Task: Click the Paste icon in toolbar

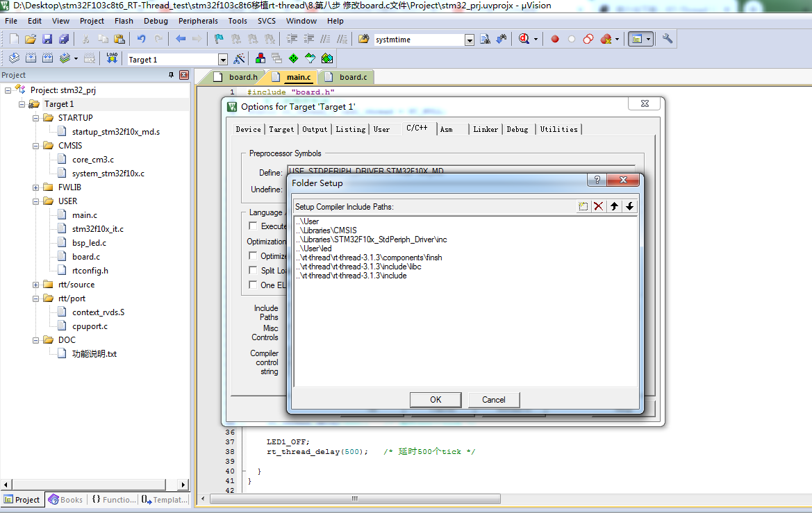Action: (x=119, y=39)
